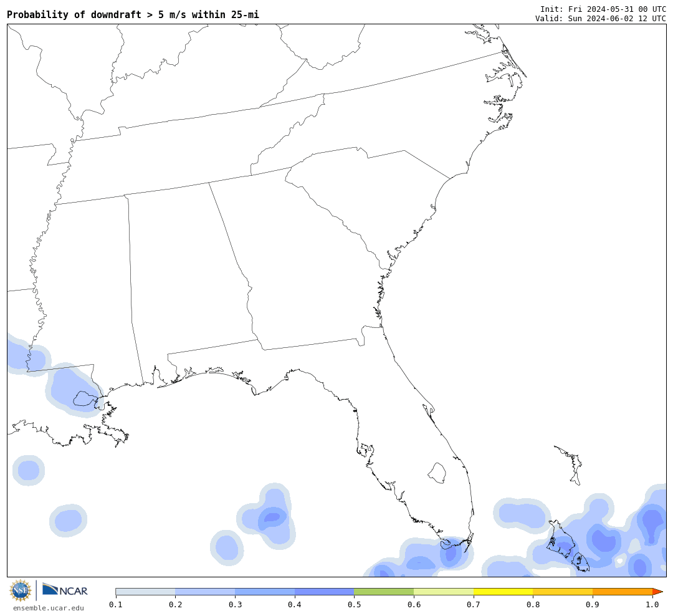Click the 0.8–0.9 gold colorbar segment

point(563,592)
